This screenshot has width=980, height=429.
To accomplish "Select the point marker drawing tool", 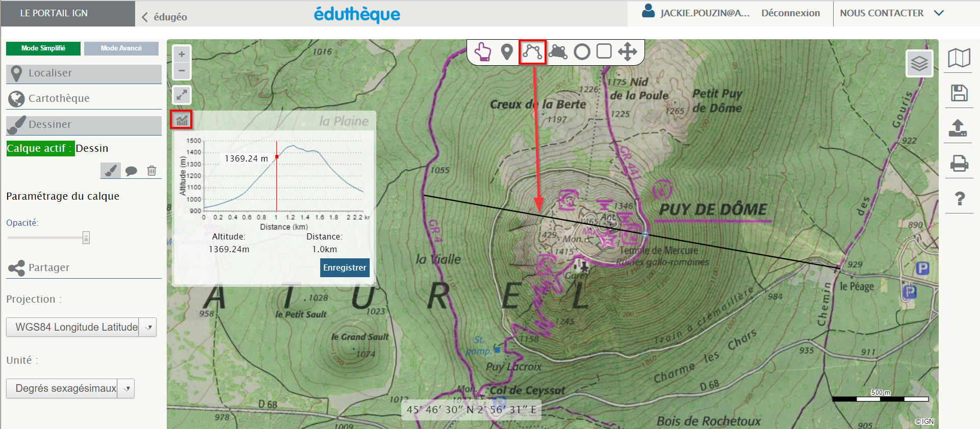I will click(x=506, y=52).
